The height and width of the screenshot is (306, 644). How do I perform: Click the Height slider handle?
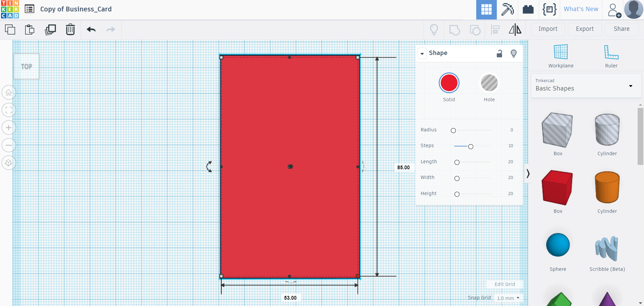click(457, 194)
